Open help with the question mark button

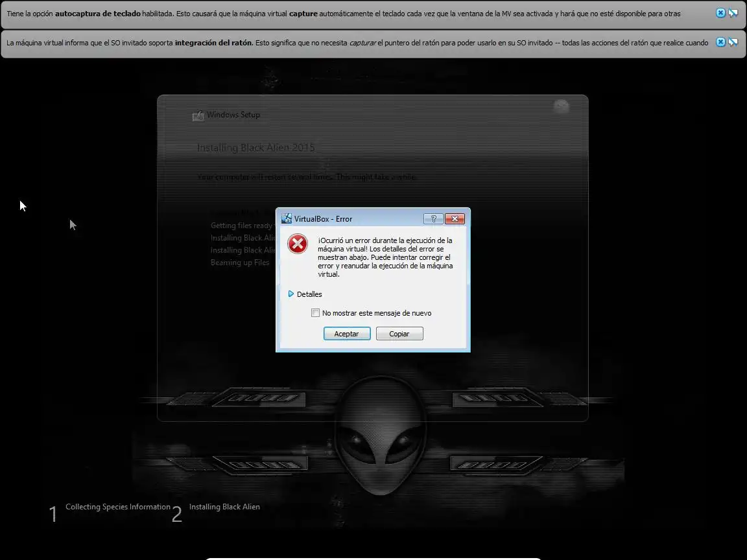[x=433, y=218]
